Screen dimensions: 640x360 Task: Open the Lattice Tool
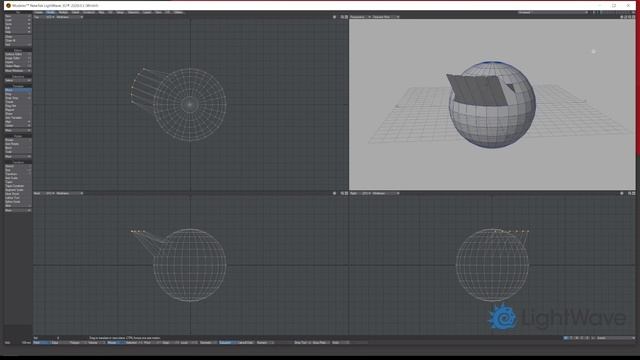pyautogui.click(x=18, y=198)
